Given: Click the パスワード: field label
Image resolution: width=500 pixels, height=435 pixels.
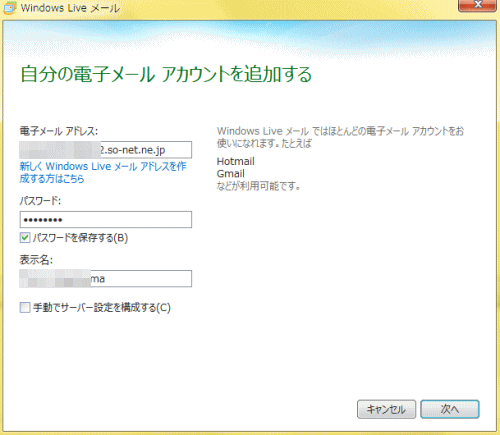Looking at the screenshot, I should click(40, 201).
